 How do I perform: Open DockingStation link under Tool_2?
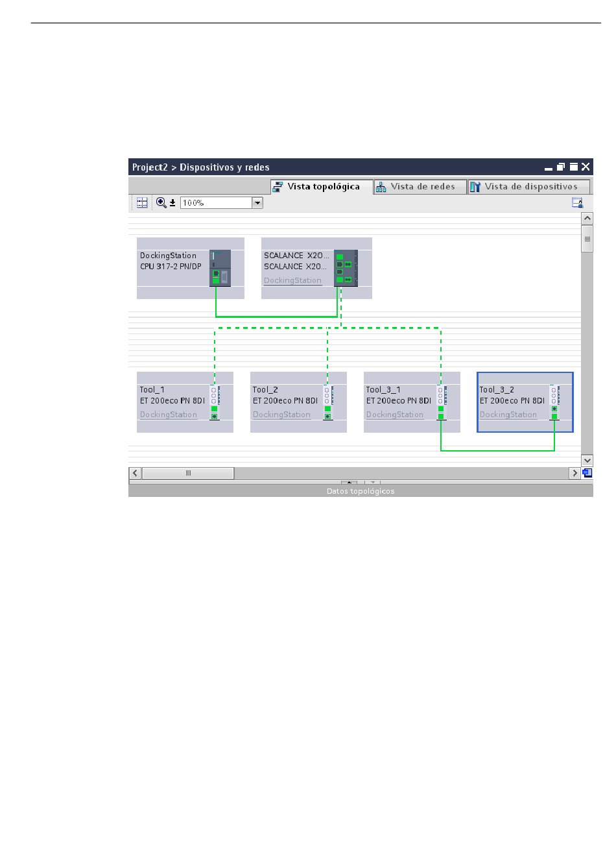coord(281,415)
